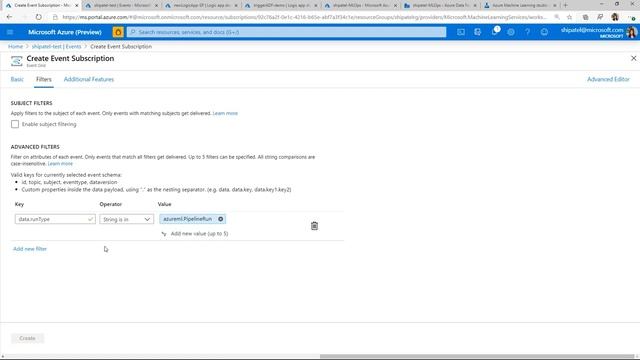Focus the search resources box
The height and width of the screenshot is (360, 640).
(287, 32)
